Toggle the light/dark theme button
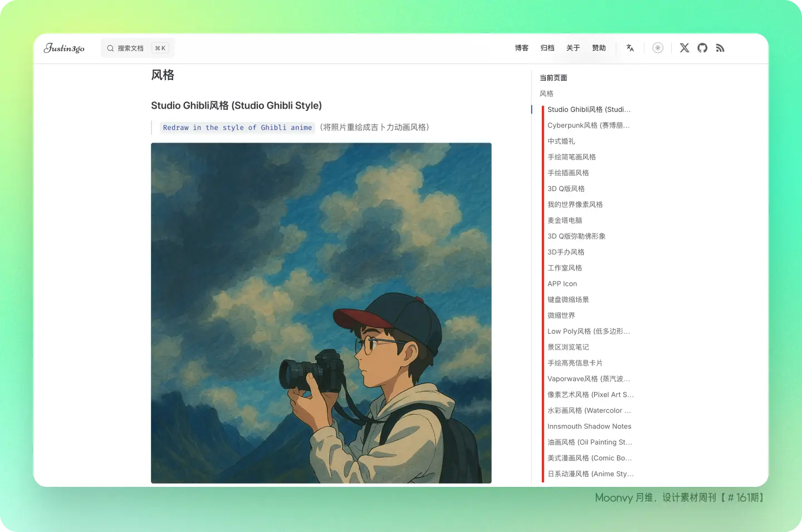 [x=658, y=48]
